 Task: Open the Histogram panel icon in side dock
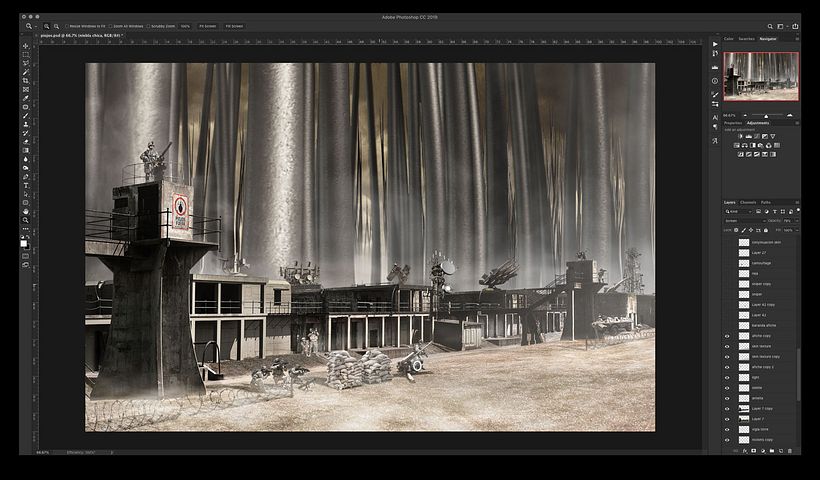[715, 67]
